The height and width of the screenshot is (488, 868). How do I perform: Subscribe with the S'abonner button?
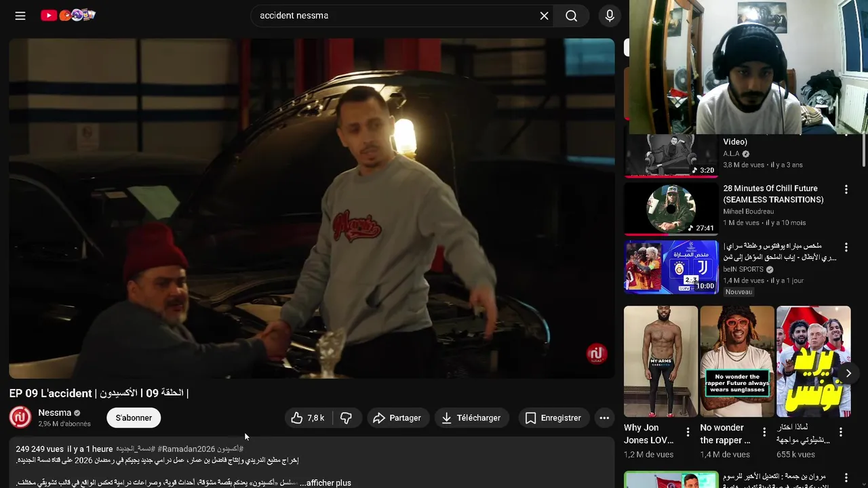[134, 418]
